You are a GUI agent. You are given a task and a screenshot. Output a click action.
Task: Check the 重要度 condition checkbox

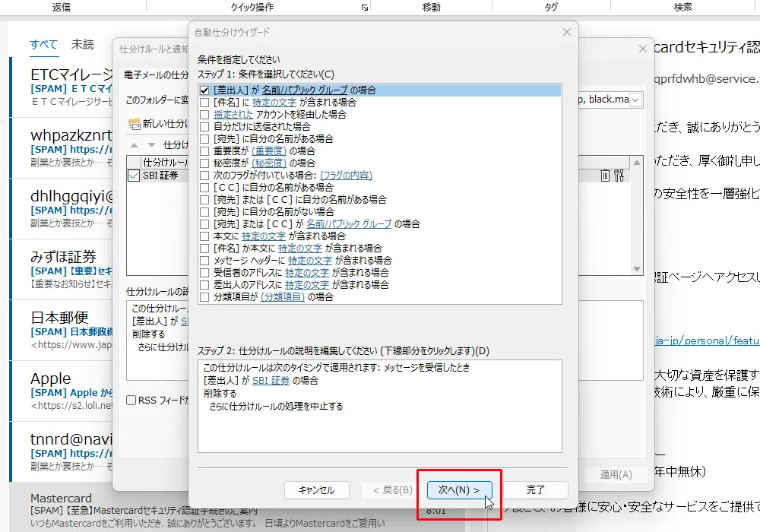(204, 150)
